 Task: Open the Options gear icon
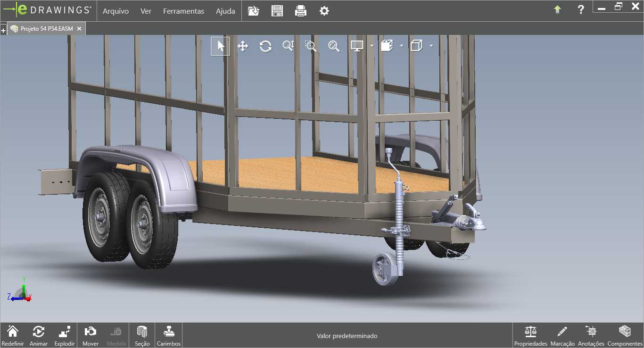click(324, 11)
